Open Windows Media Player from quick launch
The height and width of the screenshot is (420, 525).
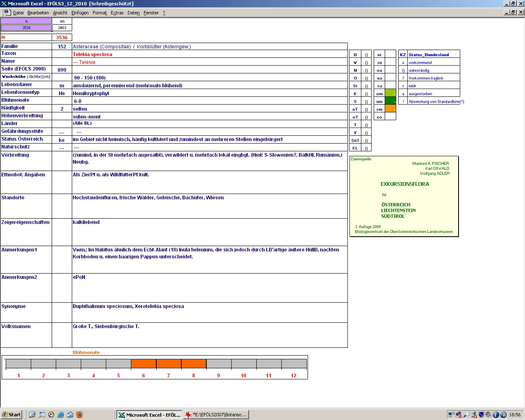51,415
